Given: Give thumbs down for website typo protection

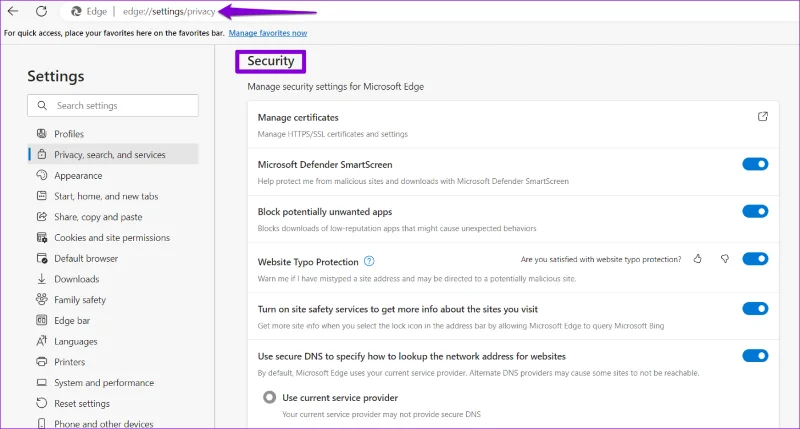Looking at the screenshot, I should 724,259.
